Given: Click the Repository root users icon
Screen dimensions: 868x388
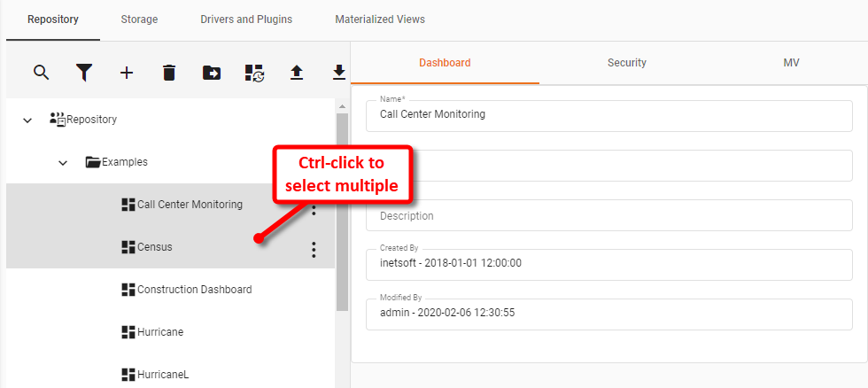Looking at the screenshot, I should click(x=58, y=119).
